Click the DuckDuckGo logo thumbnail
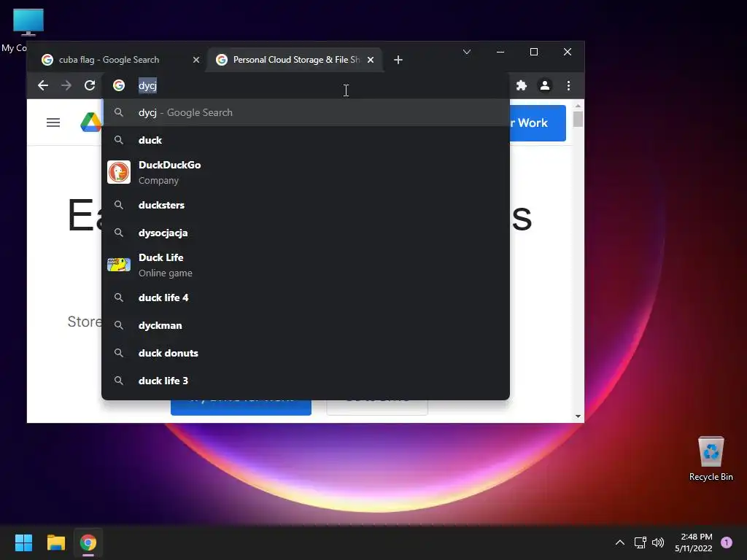The height and width of the screenshot is (560, 747). [x=119, y=172]
